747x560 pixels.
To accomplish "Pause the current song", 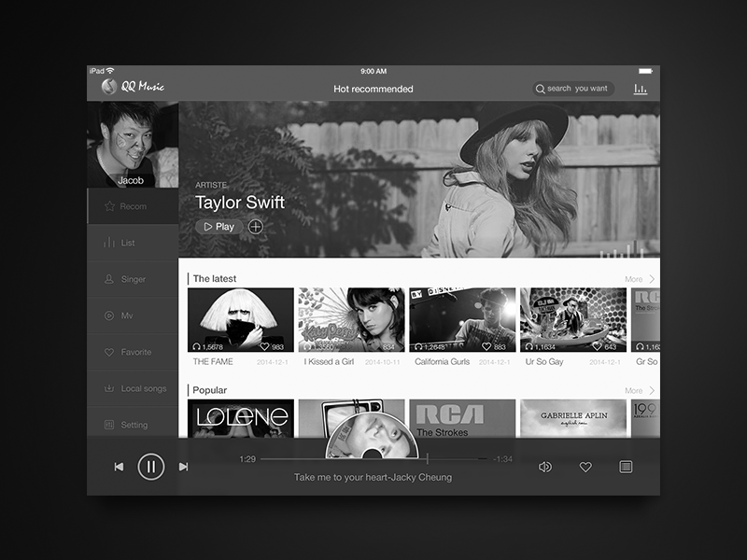I will 151,467.
